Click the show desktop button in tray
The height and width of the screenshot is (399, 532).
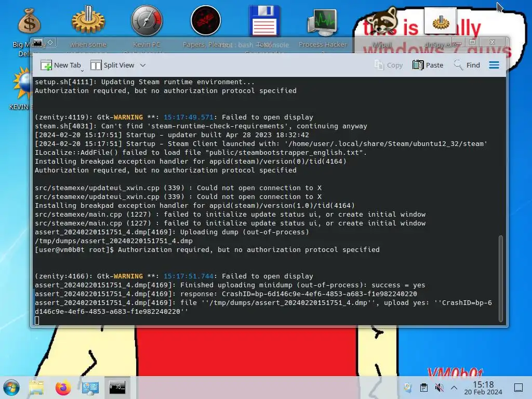518,388
